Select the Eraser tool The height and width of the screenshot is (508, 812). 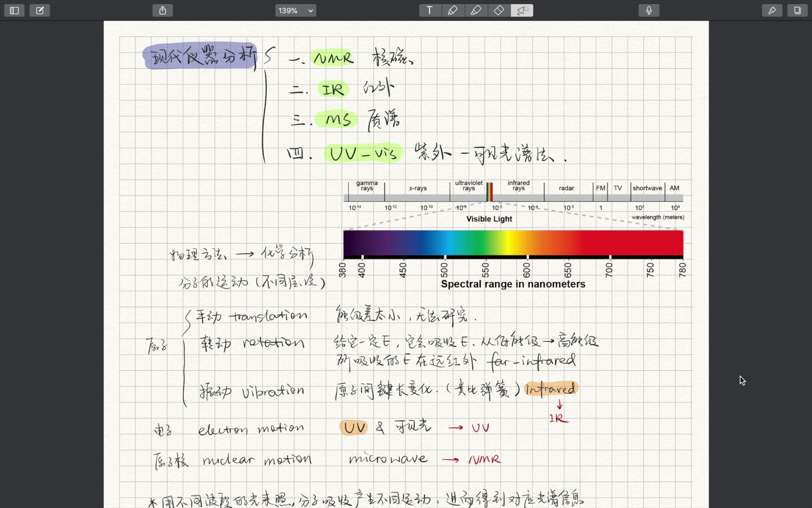[x=499, y=10]
